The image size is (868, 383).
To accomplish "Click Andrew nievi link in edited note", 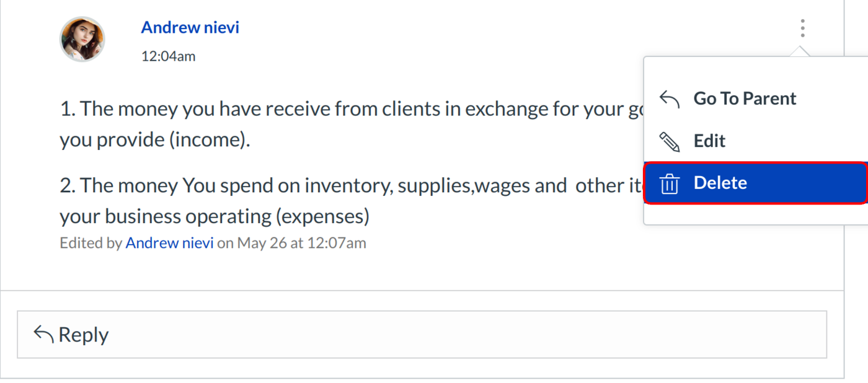I will pyautogui.click(x=169, y=243).
